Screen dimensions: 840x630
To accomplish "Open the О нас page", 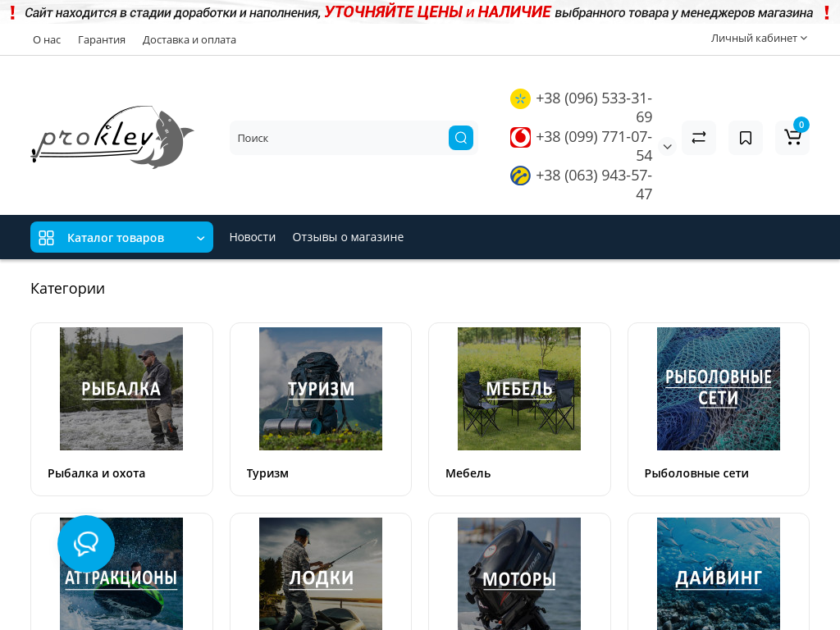I will coord(47,39).
